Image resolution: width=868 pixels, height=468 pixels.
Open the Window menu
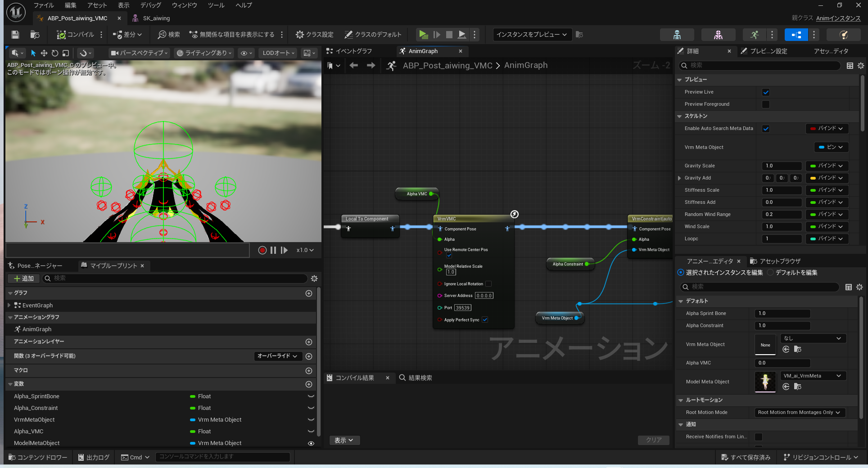tap(184, 5)
